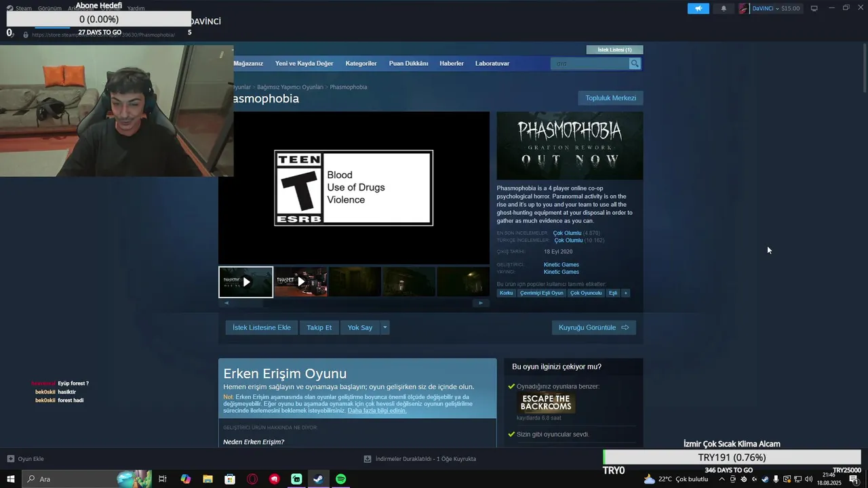Expand the Yok Say dropdown arrow

point(384,327)
